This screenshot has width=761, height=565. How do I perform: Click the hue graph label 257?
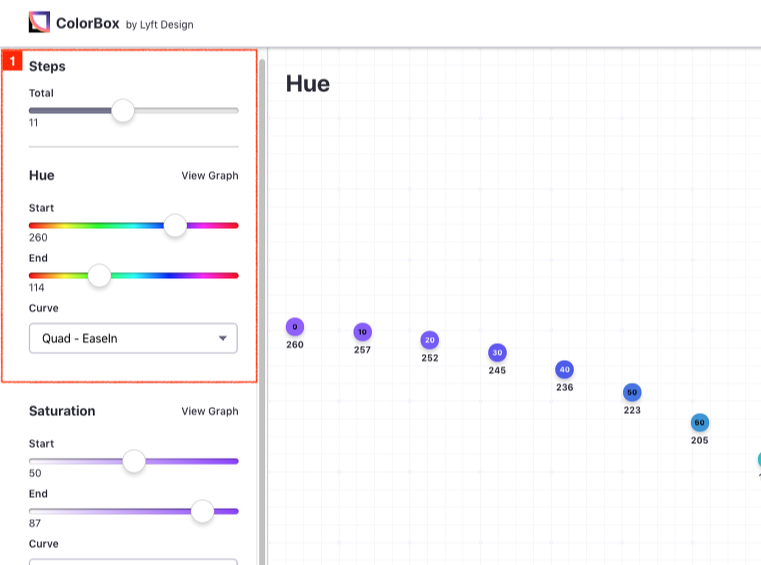point(363,350)
